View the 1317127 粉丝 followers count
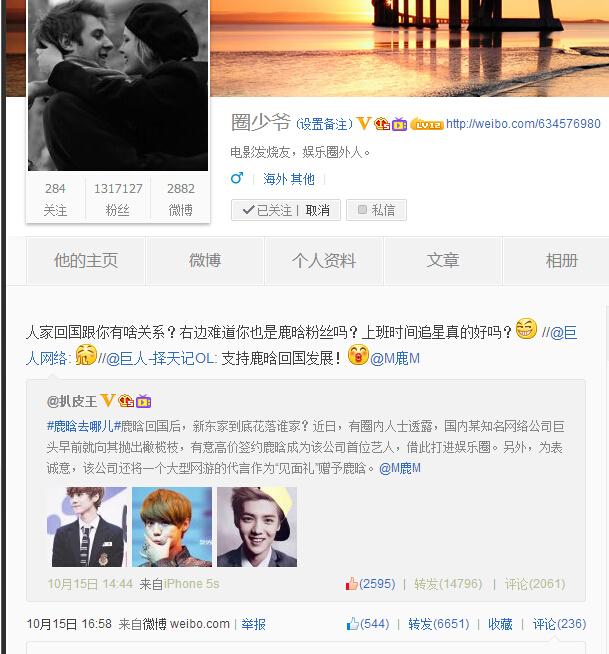 point(118,199)
